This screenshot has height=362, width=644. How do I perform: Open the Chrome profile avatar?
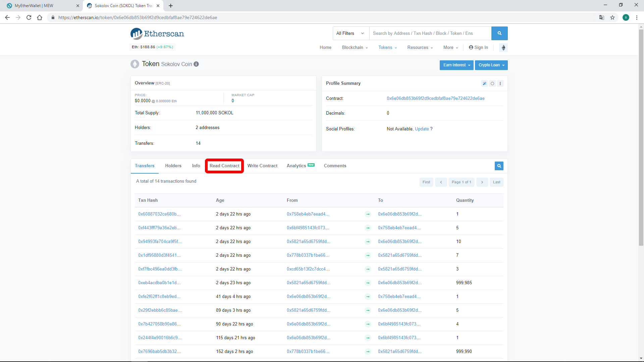tap(626, 17)
